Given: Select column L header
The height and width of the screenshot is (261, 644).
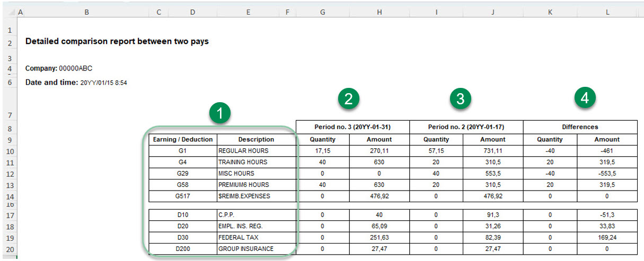Looking at the screenshot, I should point(606,11).
